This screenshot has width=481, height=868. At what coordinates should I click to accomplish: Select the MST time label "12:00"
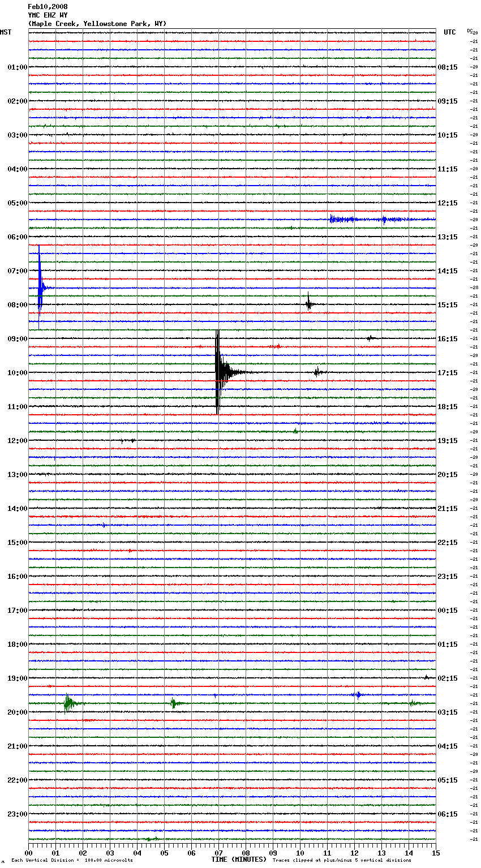point(18,441)
